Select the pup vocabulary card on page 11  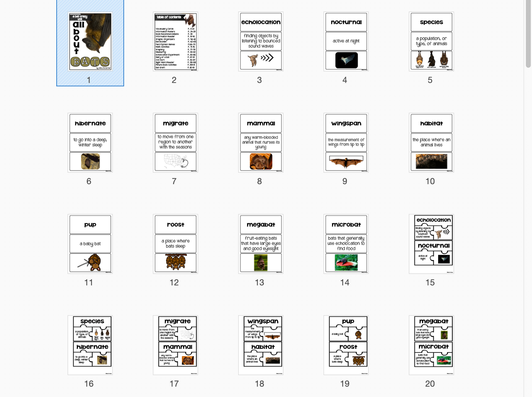(x=90, y=244)
